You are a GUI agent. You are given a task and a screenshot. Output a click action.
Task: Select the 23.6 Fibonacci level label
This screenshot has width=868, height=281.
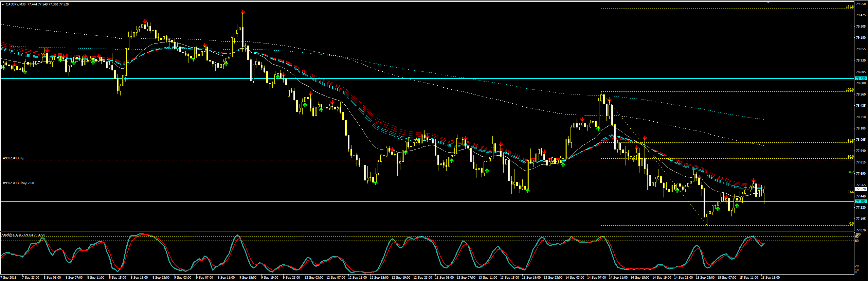[850, 192]
